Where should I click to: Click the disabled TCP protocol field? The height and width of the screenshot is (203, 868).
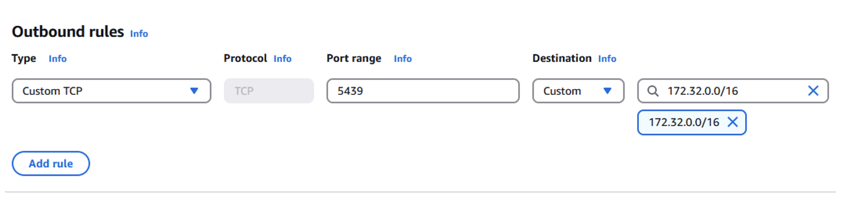(x=269, y=91)
